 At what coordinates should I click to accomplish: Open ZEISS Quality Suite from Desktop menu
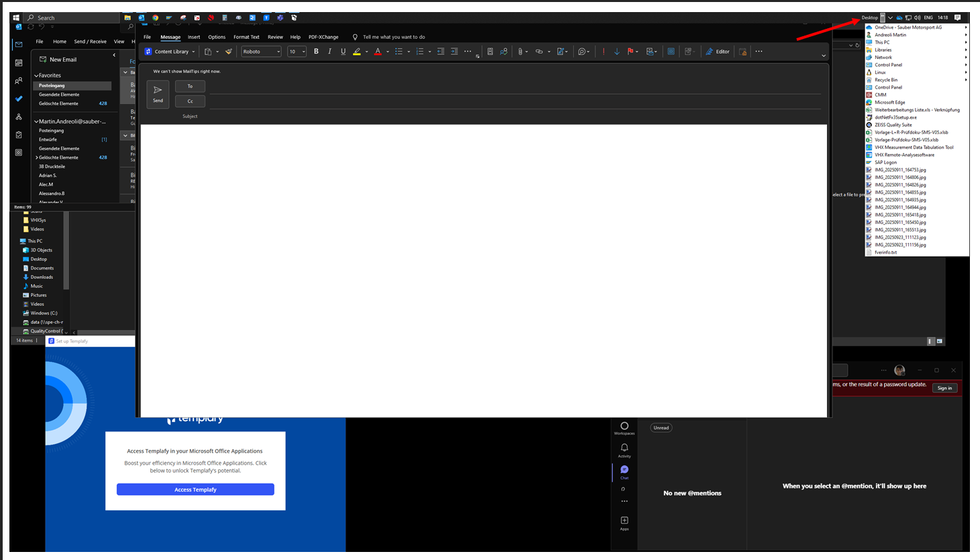(x=893, y=125)
